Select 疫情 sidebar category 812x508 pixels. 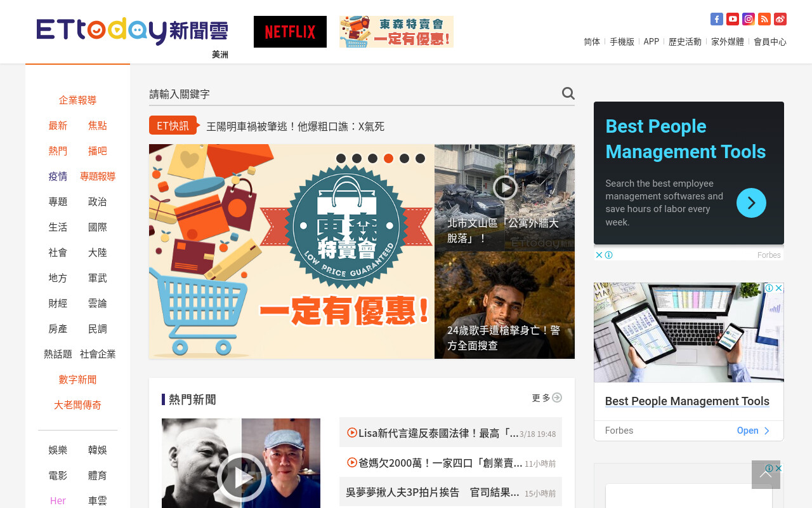pos(58,176)
